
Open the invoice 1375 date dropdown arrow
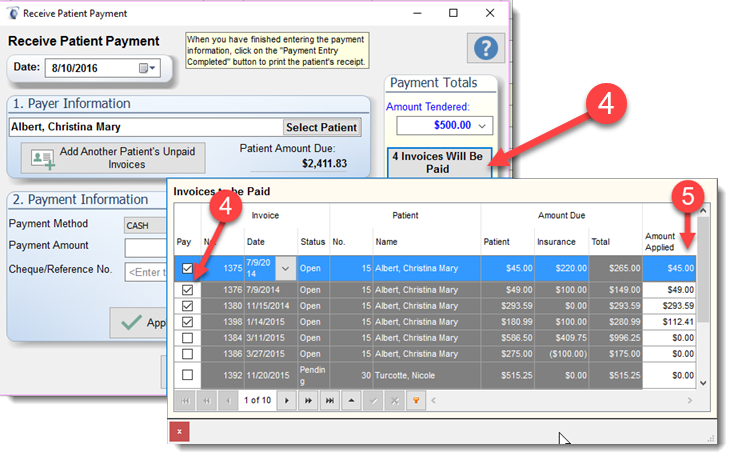(285, 268)
